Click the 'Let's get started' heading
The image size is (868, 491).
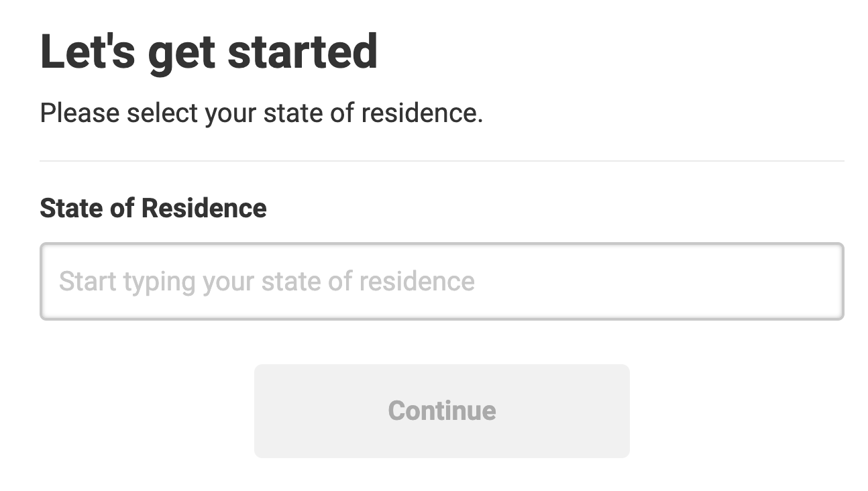[x=209, y=50]
